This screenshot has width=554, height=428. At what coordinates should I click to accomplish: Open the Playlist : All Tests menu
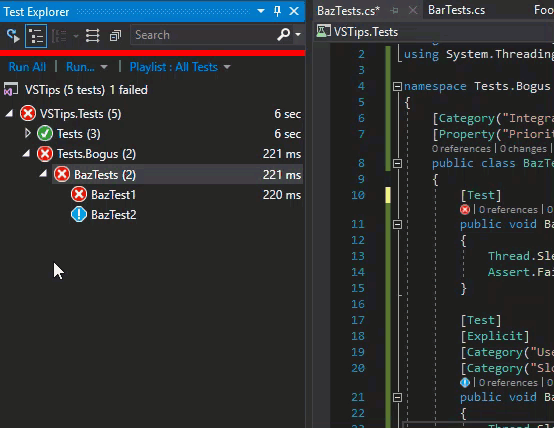(x=180, y=67)
